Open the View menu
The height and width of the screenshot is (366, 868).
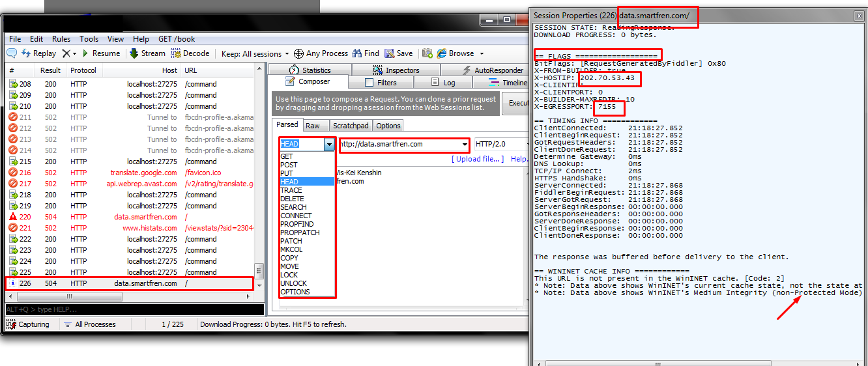(x=115, y=39)
